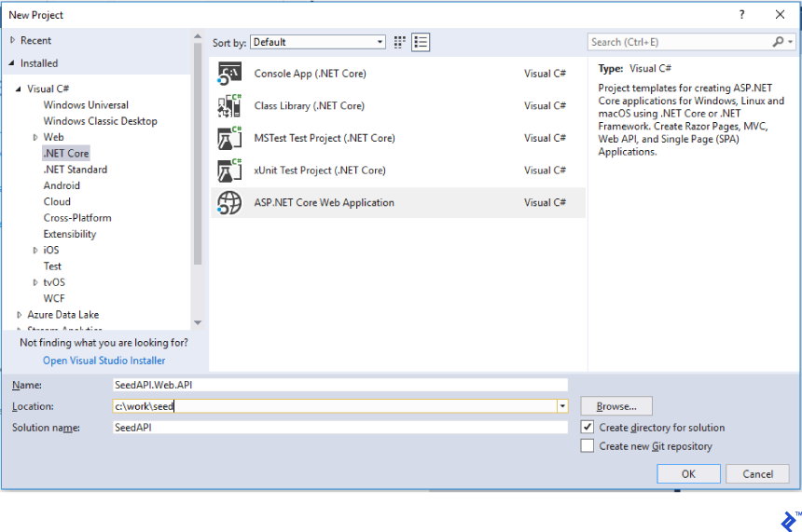The height and width of the screenshot is (532, 802).
Task: Select the Console App (.NET Core) template icon
Action: click(229, 74)
